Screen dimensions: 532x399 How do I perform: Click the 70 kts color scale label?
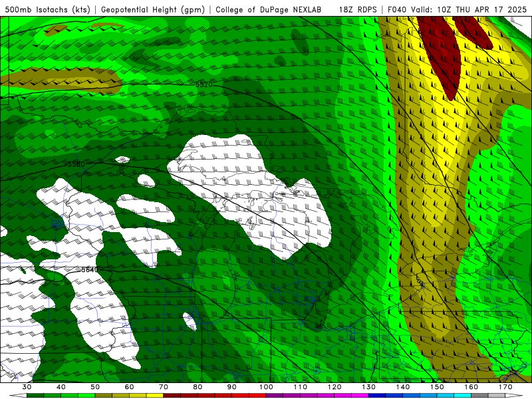(x=164, y=387)
